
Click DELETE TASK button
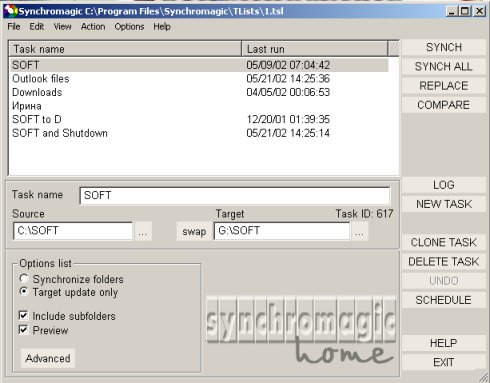[444, 262]
